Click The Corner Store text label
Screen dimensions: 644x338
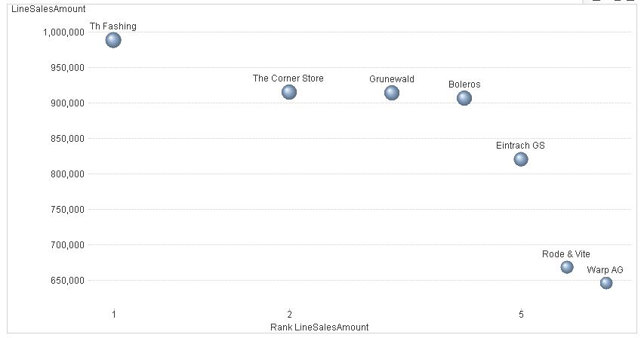coord(288,78)
